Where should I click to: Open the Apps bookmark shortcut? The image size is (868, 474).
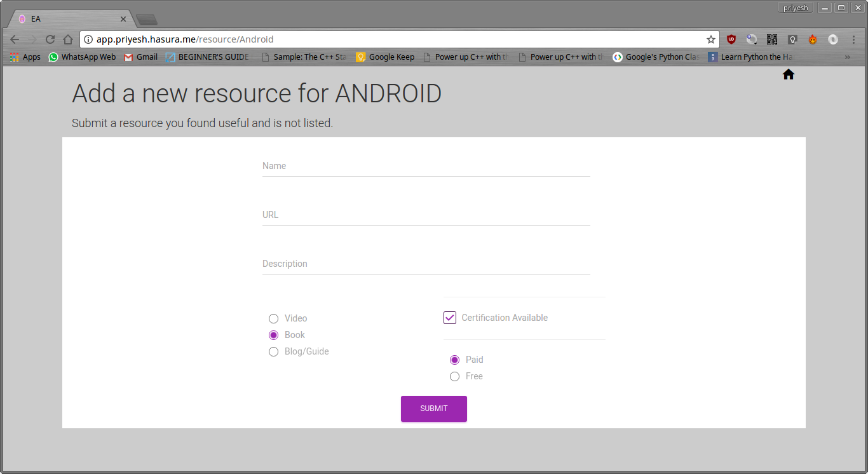pos(25,57)
